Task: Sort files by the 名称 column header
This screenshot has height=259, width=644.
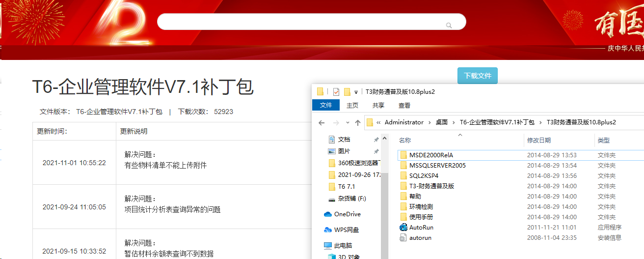Action: [x=405, y=141]
